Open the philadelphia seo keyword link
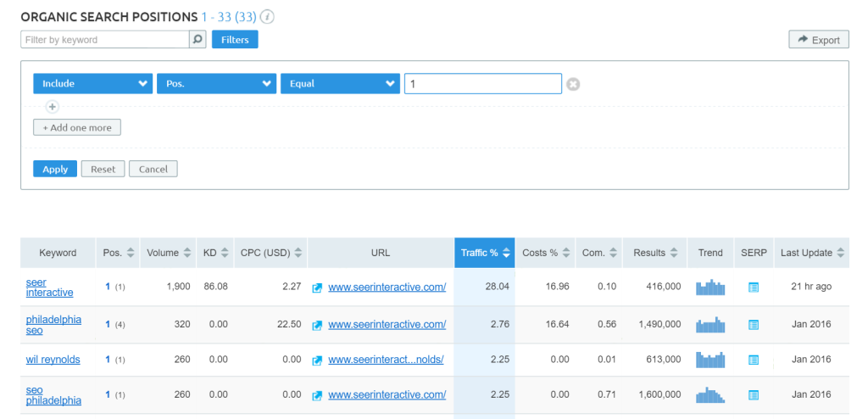Image resolution: width=868 pixels, height=419 pixels. [x=53, y=325]
